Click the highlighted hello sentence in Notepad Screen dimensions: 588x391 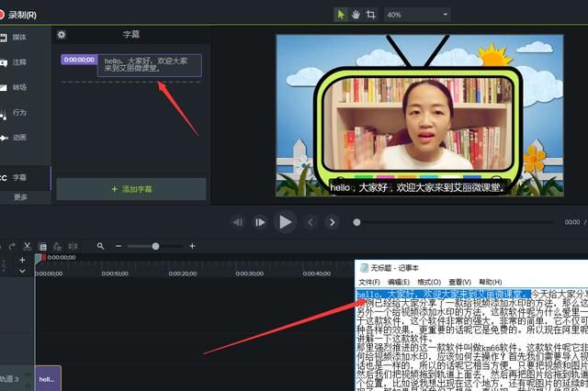click(444, 294)
